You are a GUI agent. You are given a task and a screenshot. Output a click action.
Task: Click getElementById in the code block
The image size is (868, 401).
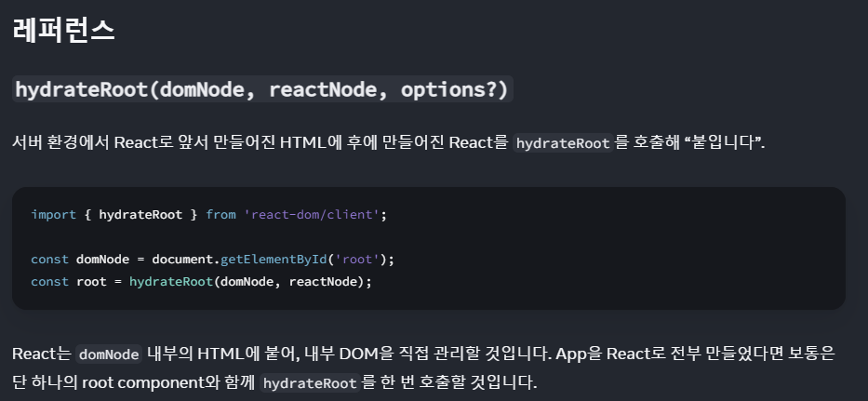coord(274,260)
